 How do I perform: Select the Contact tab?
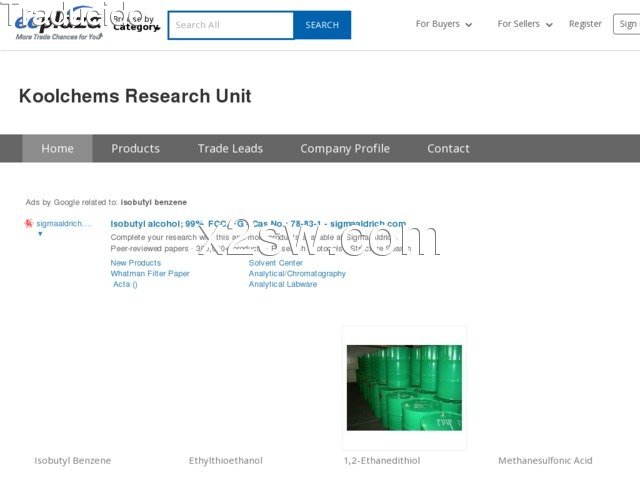click(x=448, y=148)
